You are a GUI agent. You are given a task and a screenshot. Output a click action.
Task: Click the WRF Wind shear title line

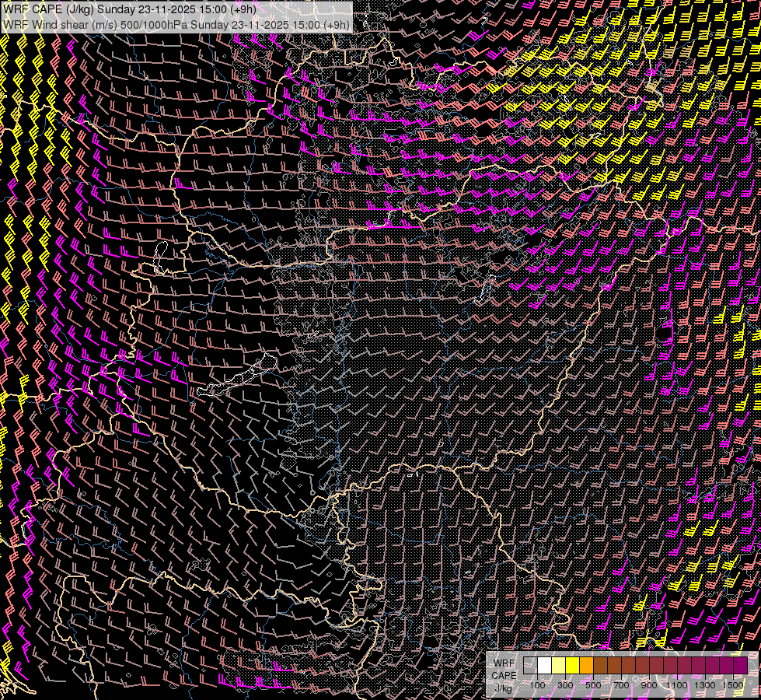click(x=176, y=25)
